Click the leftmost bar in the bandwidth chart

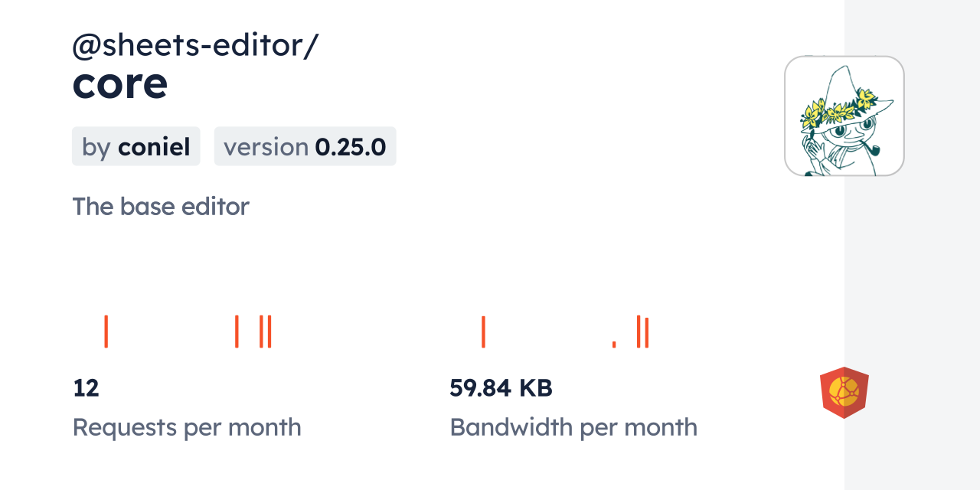483,332
